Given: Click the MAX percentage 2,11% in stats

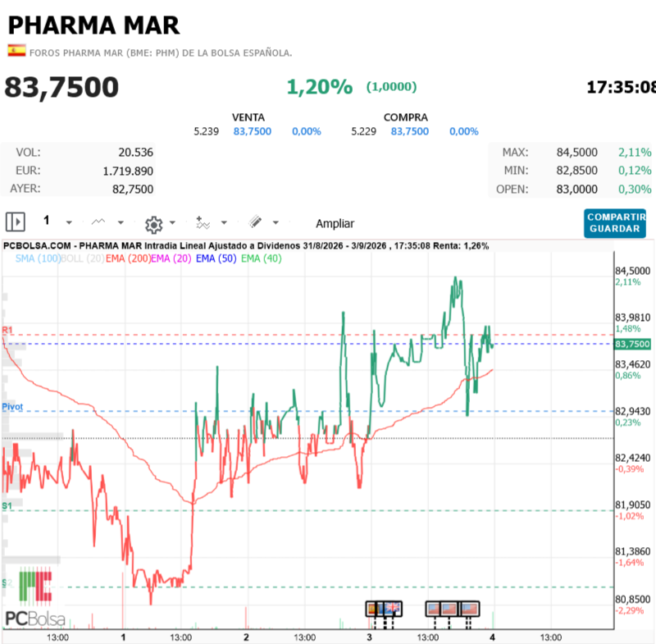Looking at the screenshot, I should point(635,153).
